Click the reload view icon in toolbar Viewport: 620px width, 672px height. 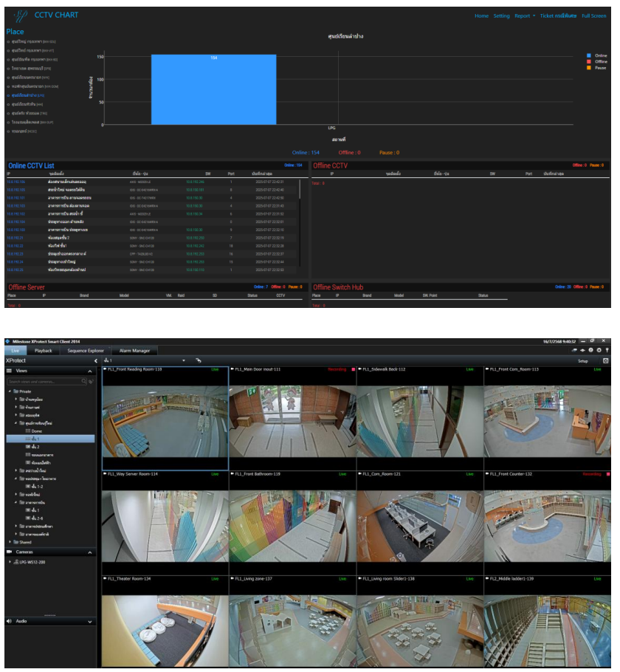tap(198, 360)
